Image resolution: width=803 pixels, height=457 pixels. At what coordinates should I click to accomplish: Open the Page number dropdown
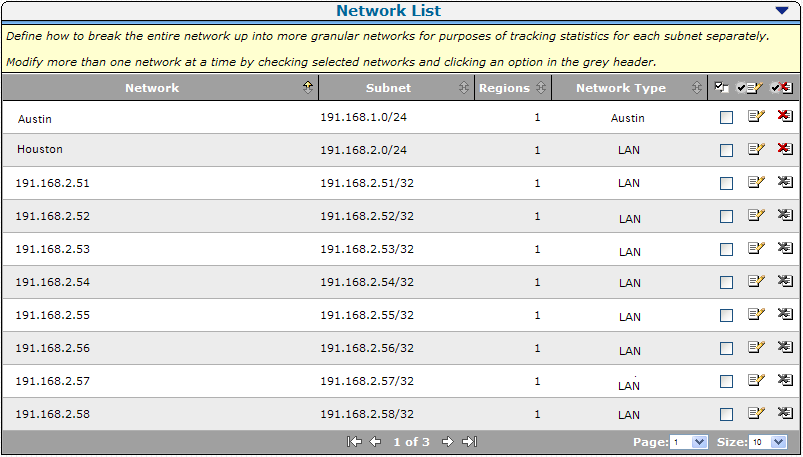688,441
